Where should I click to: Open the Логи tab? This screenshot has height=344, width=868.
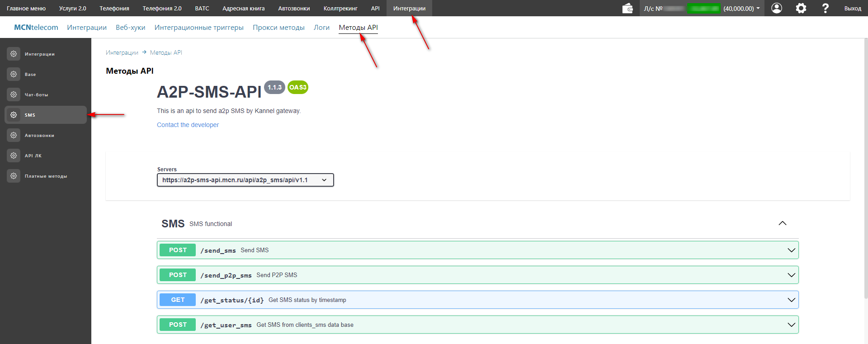point(321,28)
